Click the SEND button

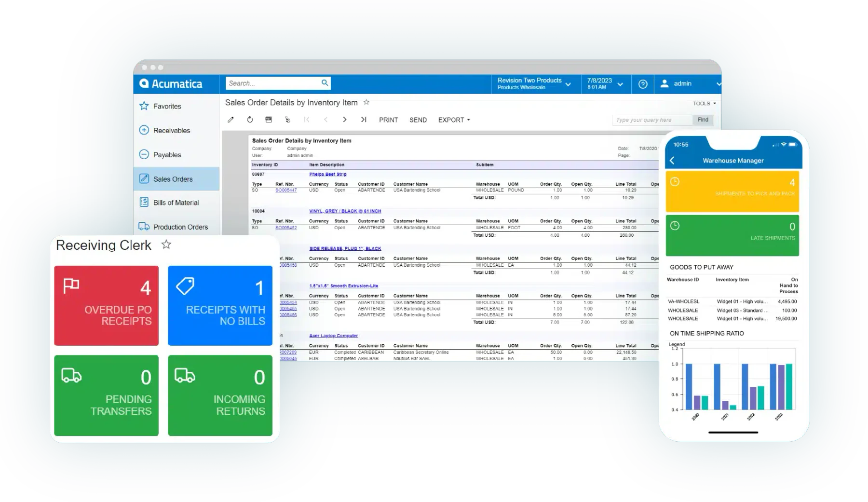418,120
